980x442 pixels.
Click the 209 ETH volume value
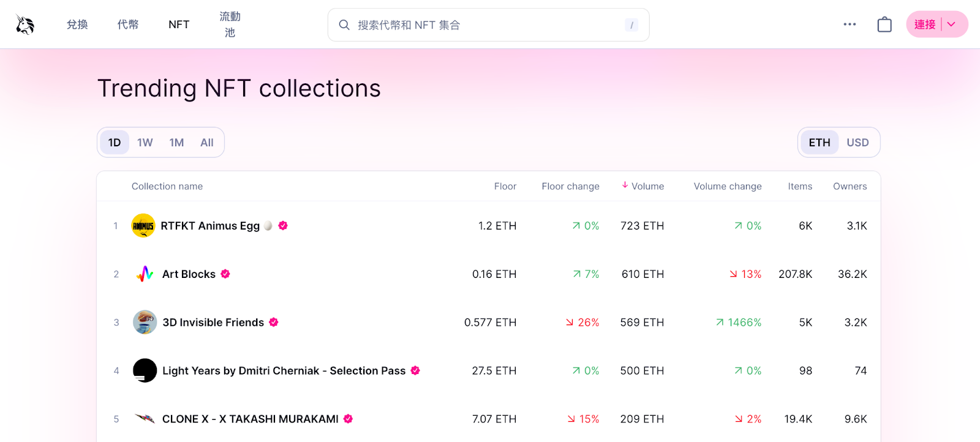click(x=642, y=419)
